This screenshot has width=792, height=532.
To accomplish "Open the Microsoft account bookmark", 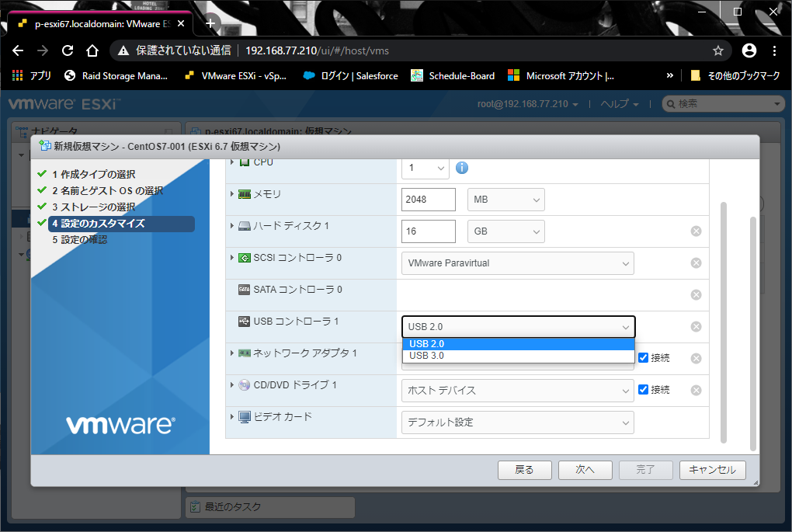I will [x=561, y=76].
